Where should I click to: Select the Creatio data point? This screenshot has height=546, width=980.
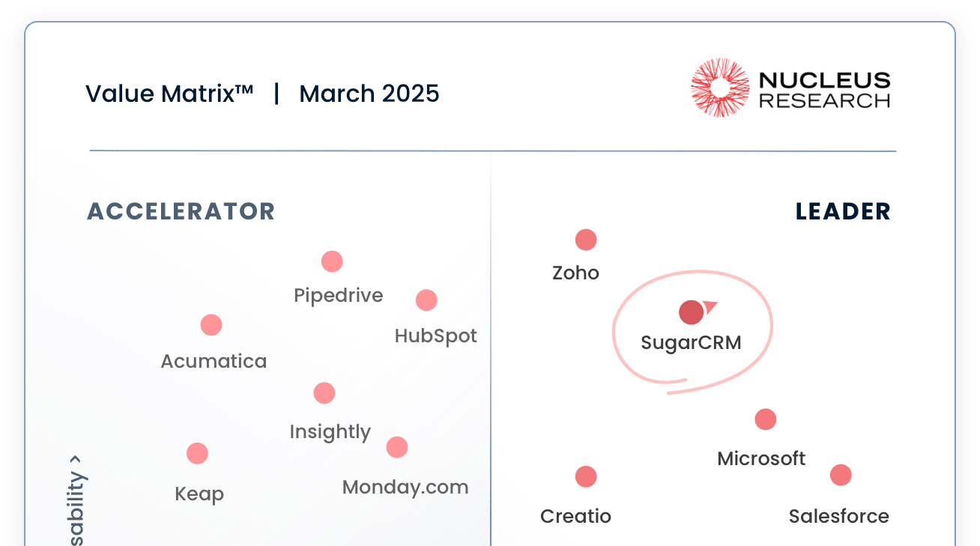586,476
